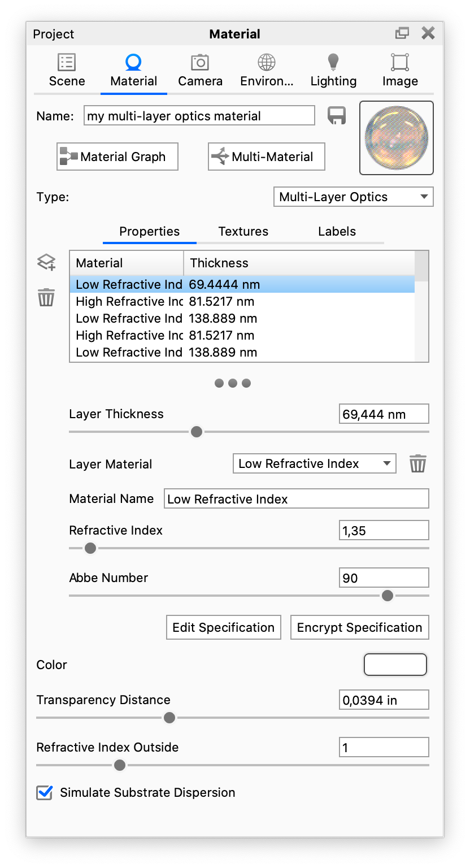Click the Thickness column header
Screen dimensions: 470x868
click(x=299, y=263)
